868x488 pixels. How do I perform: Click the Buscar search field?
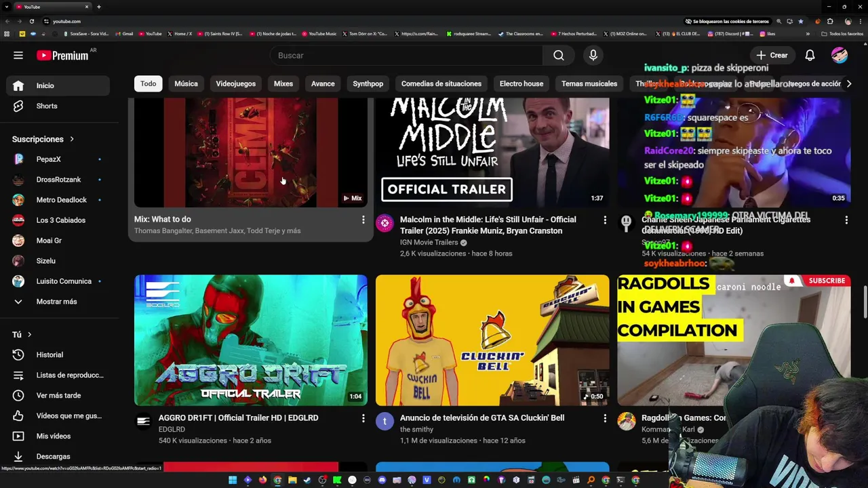[x=407, y=56]
